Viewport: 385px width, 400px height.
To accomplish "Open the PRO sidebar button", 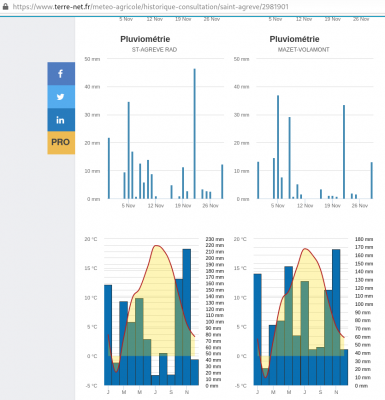I will click(x=61, y=143).
